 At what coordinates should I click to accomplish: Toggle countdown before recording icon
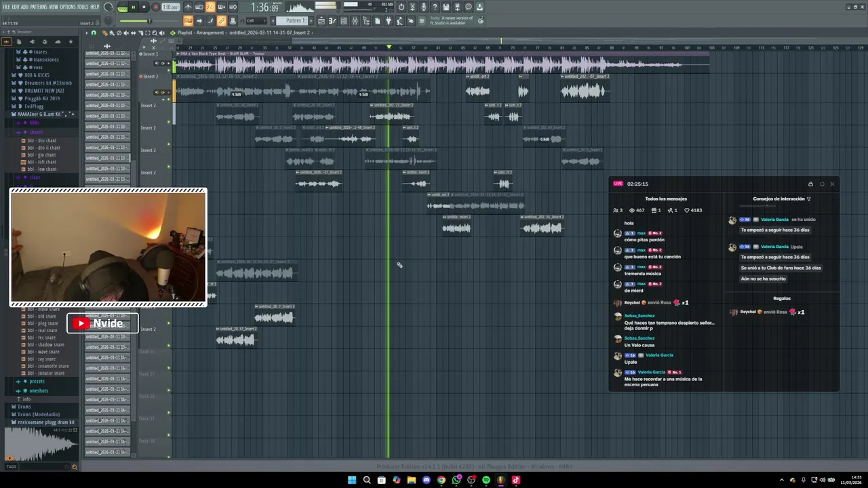(210, 7)
